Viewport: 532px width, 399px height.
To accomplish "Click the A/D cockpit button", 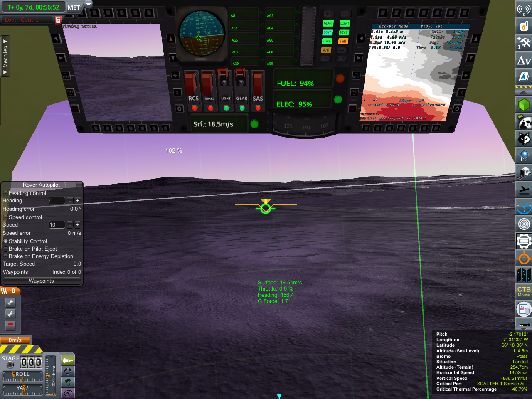I will 326,50.
